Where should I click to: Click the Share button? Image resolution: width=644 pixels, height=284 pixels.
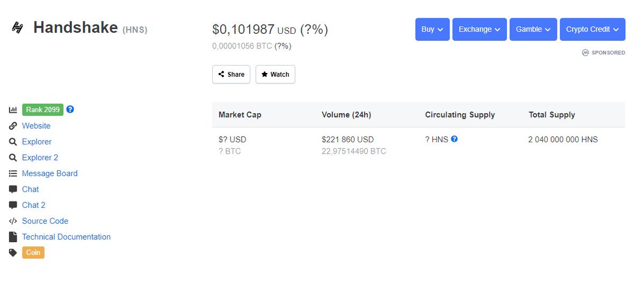click(x=231, y=74)
